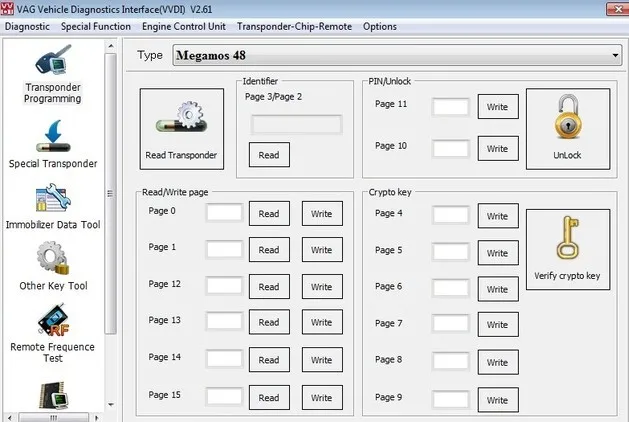
Task: Focus the Page 11 PIN input field
Action: coord(451,107)
